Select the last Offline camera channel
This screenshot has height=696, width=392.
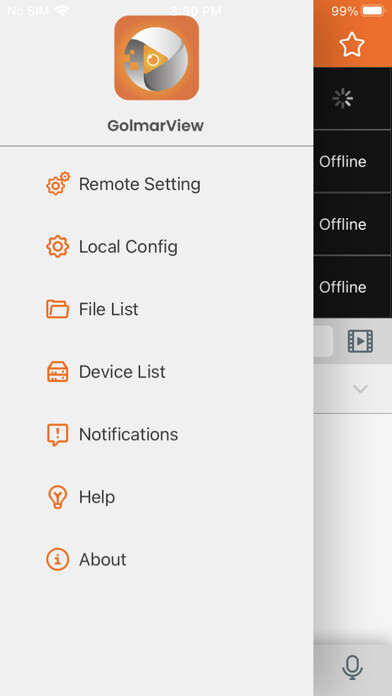click(x=352, y=287)
